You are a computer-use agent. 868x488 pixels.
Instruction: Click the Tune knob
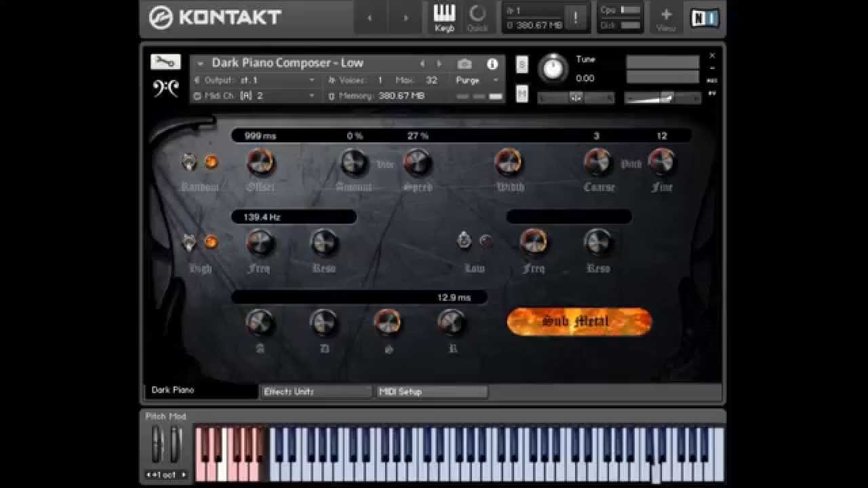click(x=554, y=68)
